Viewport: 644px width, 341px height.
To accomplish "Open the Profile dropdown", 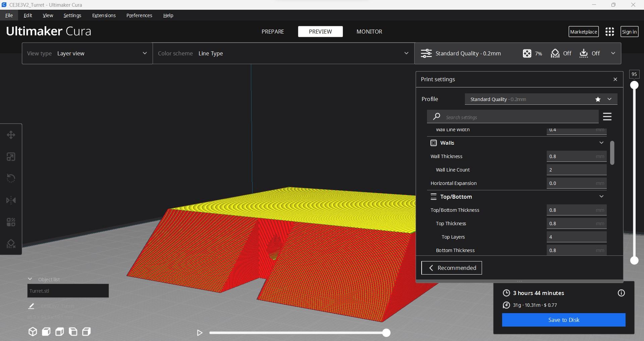I will [x=541, y=99].
